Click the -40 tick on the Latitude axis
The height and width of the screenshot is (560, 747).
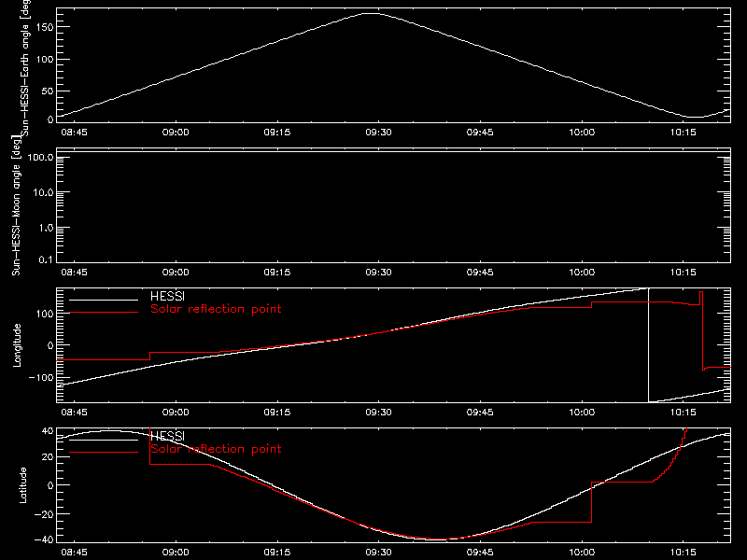44,540
